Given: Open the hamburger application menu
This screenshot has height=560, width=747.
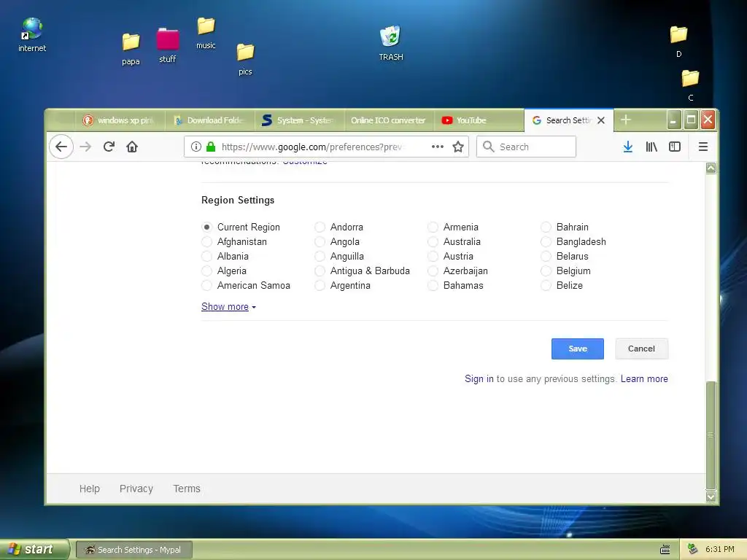Looking at the screenshot, I should [x=703, y=147].
